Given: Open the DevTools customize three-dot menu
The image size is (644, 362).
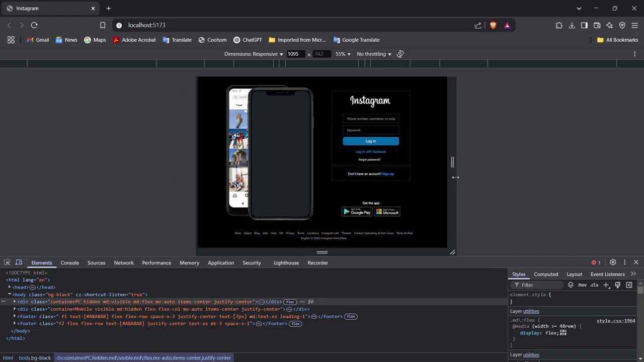Looking at the screenshot, I should tap(624, 262).
